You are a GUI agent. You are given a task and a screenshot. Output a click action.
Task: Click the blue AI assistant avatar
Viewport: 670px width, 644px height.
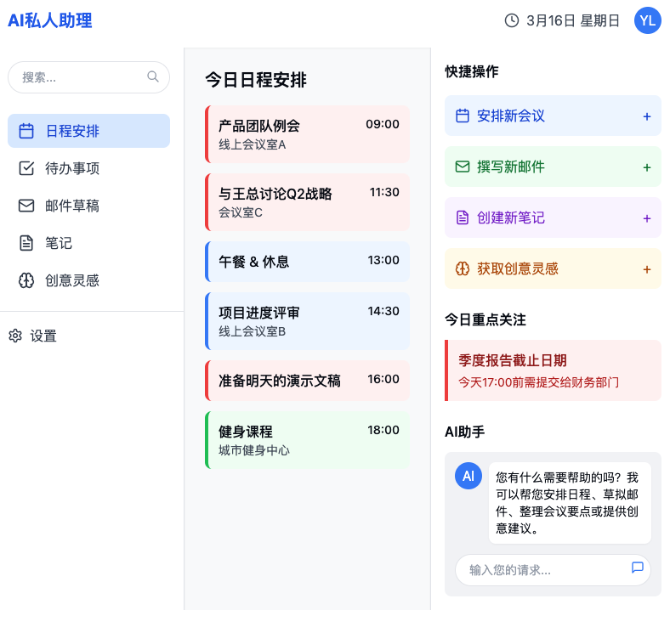468,476
